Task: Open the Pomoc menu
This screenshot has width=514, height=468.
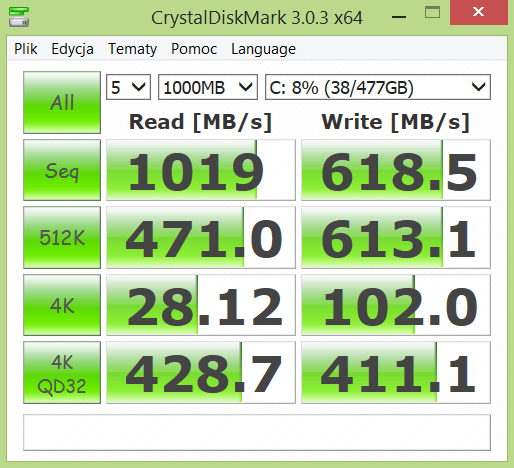Action: click(x=194, y=49)
